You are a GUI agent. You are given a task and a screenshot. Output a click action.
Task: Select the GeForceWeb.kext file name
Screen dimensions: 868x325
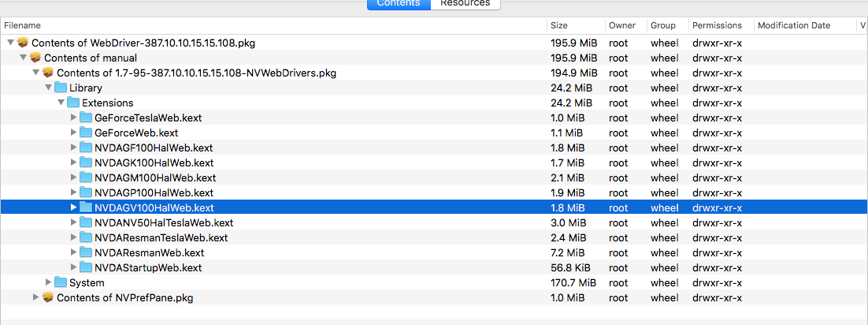pyautogui.click(x=136, y=133)
